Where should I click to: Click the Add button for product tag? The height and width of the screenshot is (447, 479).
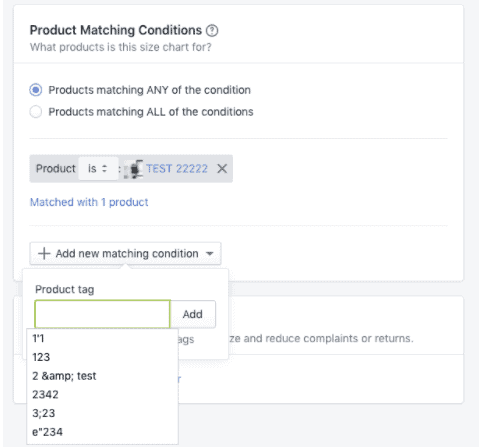pyautogui.click(x=193, y=314)
